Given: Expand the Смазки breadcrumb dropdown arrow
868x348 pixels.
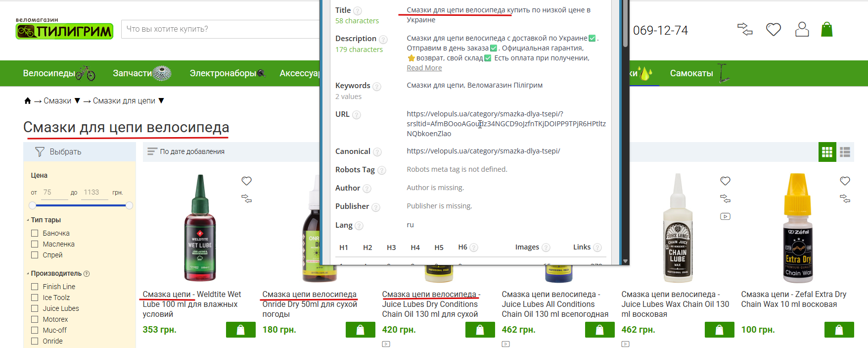Looking at the screenshot, I should pyautogui.click(x=77, y=101).
